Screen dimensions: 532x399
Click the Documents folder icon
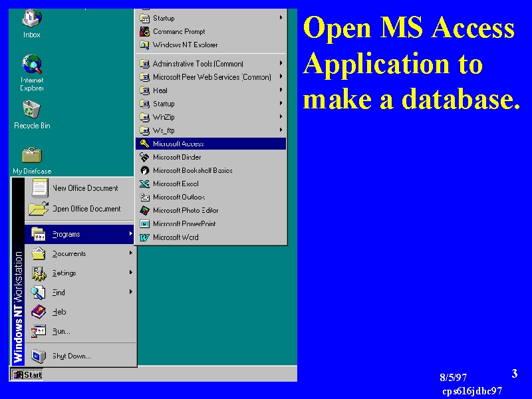click(39, 253)
